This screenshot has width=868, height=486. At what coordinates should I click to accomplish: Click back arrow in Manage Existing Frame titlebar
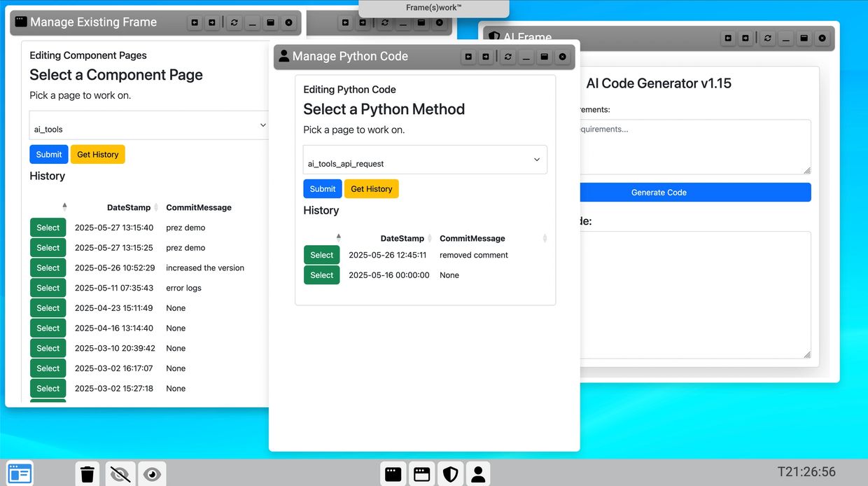point(195,22)
